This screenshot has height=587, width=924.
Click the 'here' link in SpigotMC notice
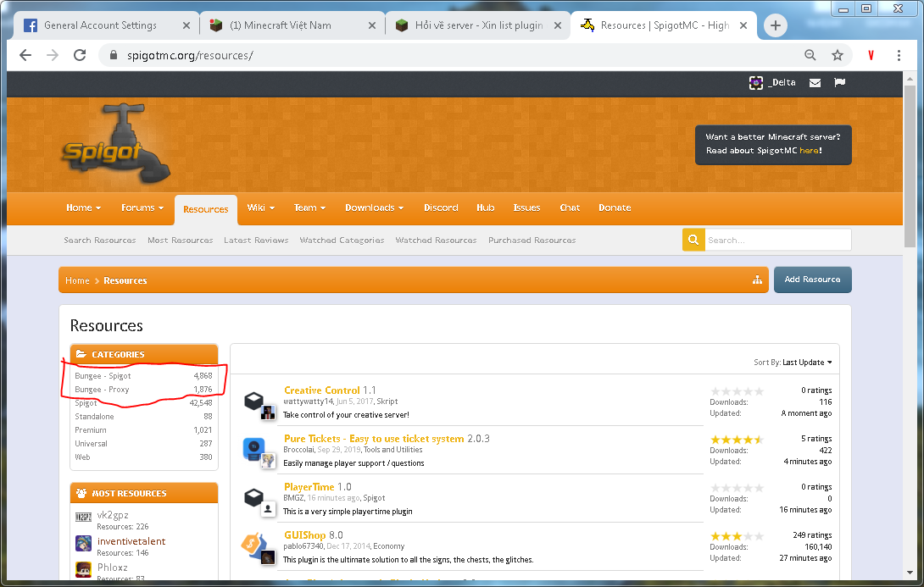click(x=809, y=151)
